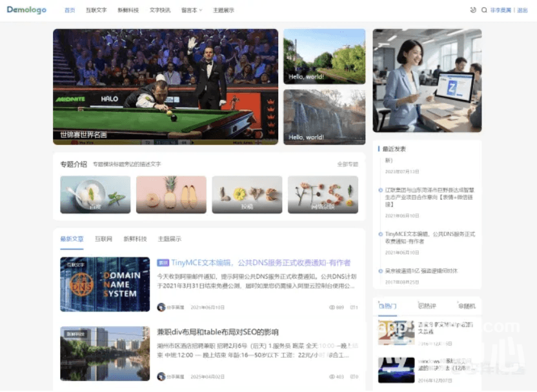This screenshot has height=392, width=537.
Task: Click the Demologo site logo
Action: (26, 10)
